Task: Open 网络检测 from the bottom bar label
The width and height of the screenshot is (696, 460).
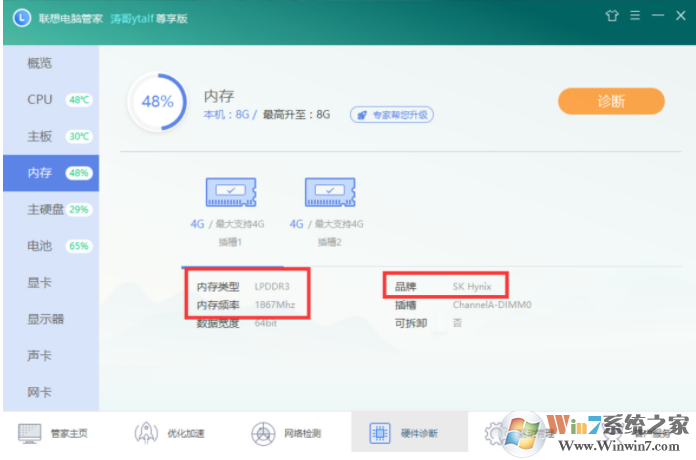Action: (303, 433)
